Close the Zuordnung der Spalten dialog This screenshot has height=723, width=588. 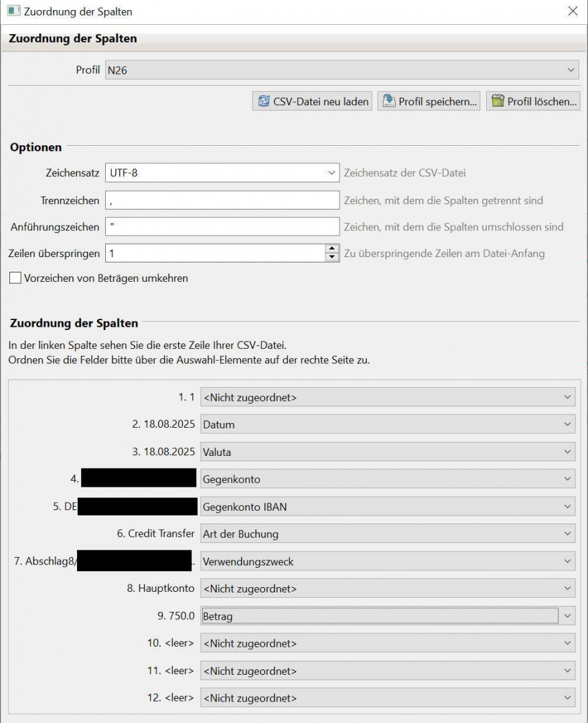[x=572, y=11]
